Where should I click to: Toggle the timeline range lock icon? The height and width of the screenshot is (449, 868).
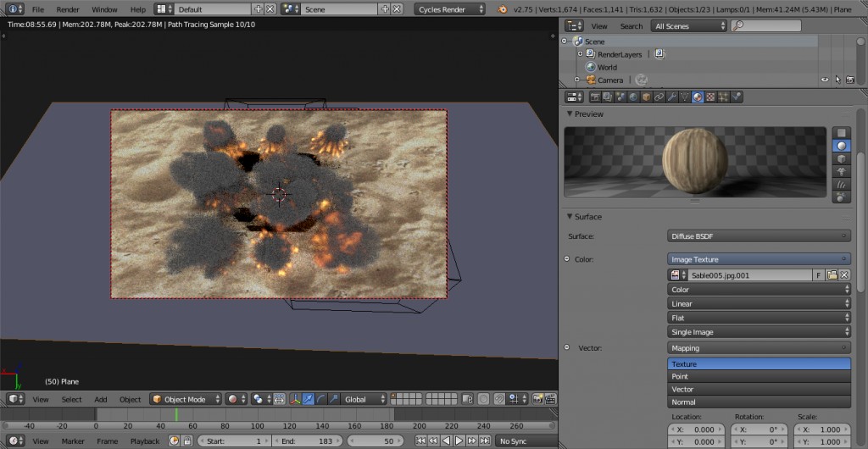tap(187, 441)
